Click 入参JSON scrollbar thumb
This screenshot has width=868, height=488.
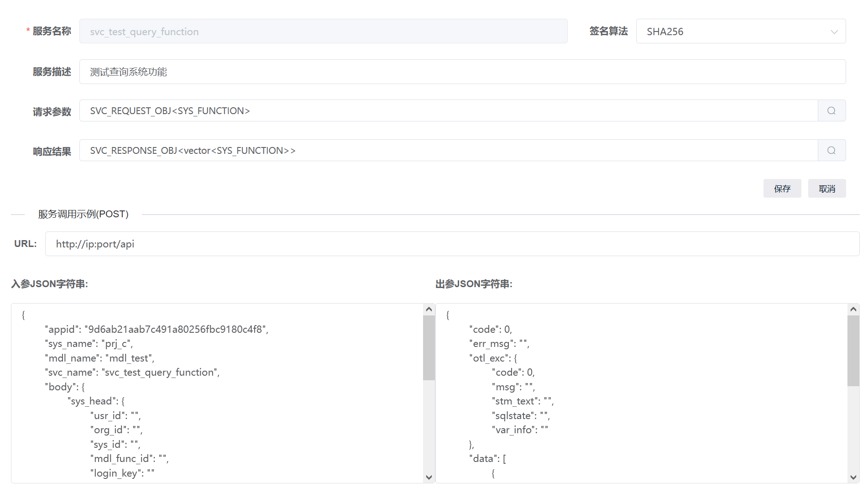point(429,348)
